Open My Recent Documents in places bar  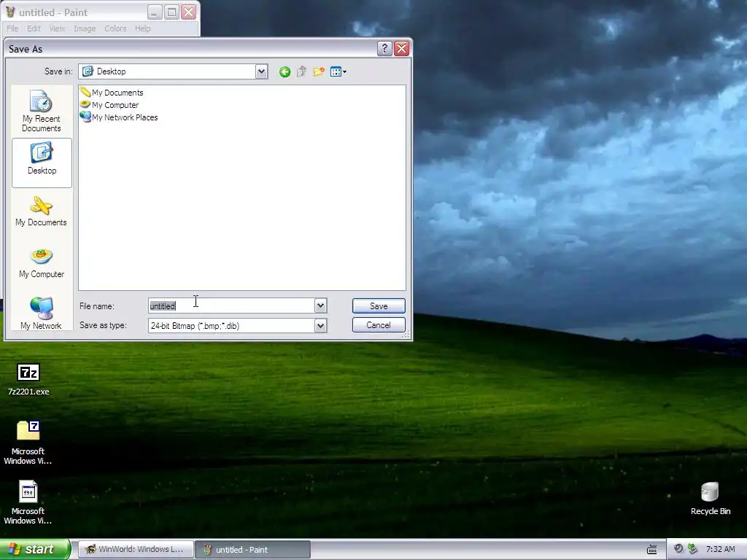coord(42,111)
